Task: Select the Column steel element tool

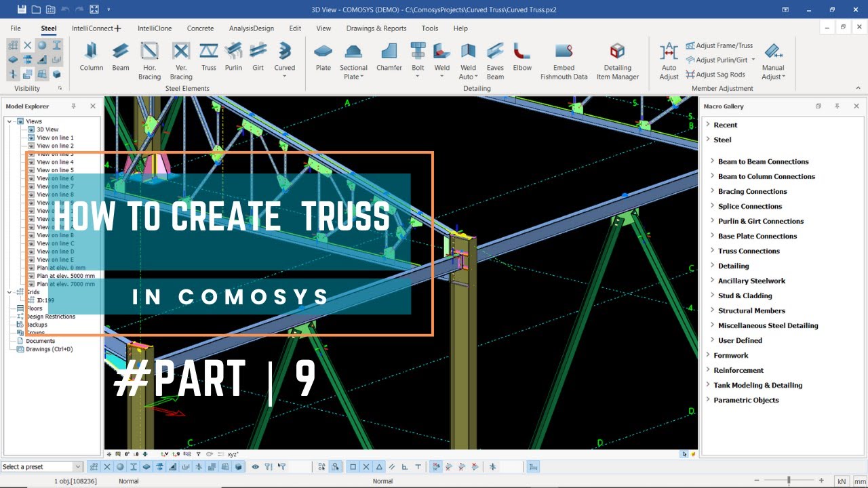Action: [91, 56]
